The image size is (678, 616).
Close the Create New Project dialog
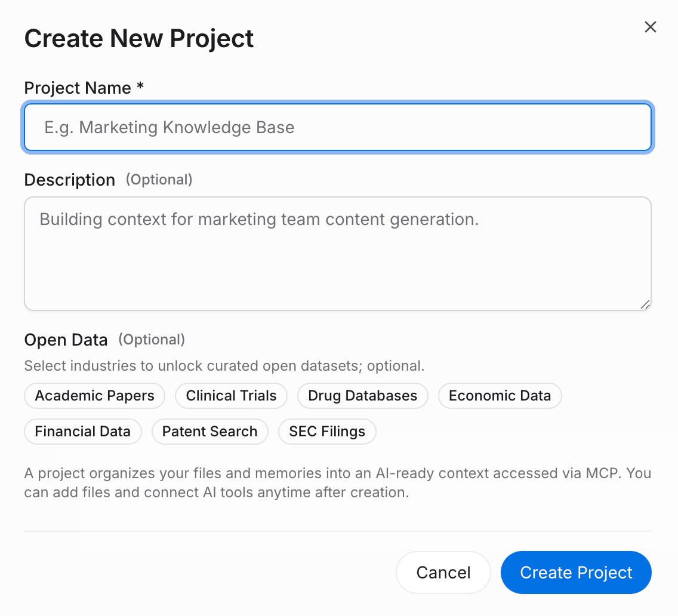tap(651, 27)
